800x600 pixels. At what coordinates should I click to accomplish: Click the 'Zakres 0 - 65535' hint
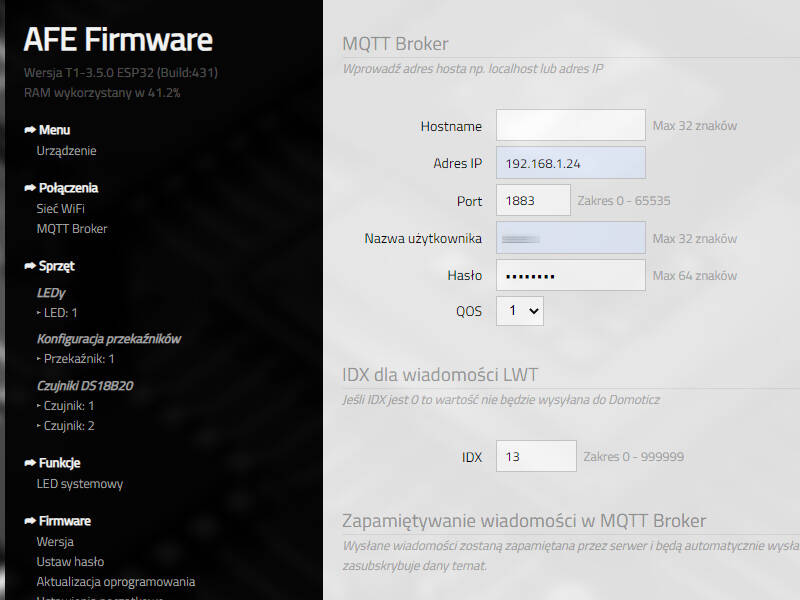[x=624, y=201]
